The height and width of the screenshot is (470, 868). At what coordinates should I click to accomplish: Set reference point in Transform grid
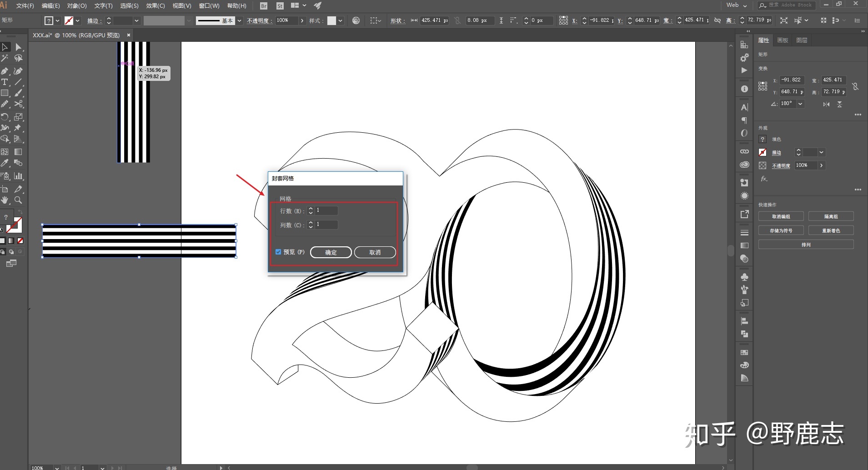tap(763, 86)
